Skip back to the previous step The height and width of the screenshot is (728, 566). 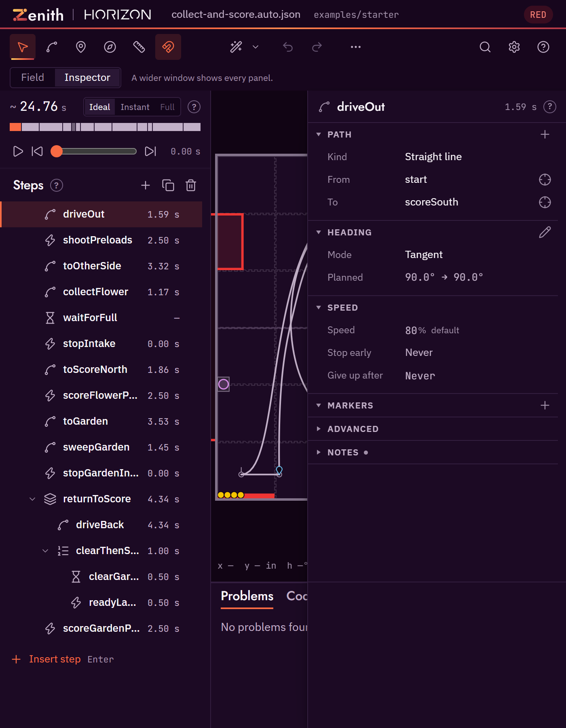[37, 151]
